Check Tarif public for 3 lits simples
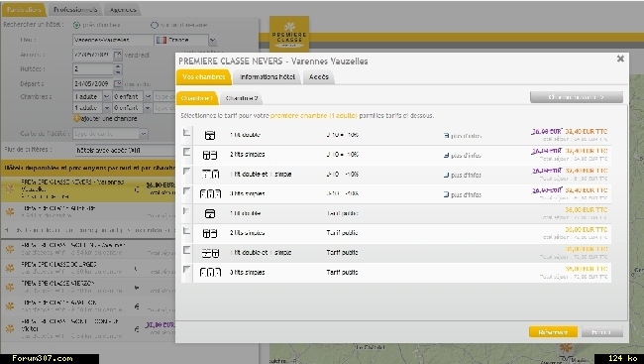The image size is (644, 364). 186,270
